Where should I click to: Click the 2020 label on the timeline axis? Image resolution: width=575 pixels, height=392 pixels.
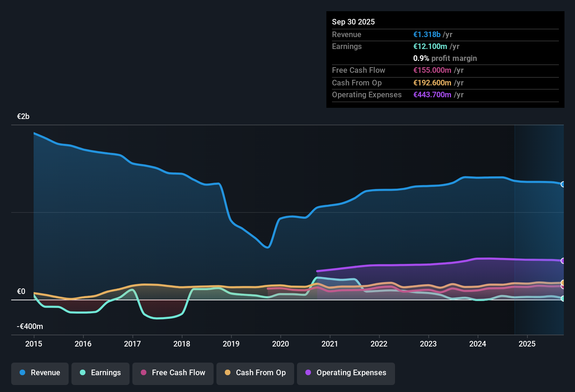click(x=280, y=344)
